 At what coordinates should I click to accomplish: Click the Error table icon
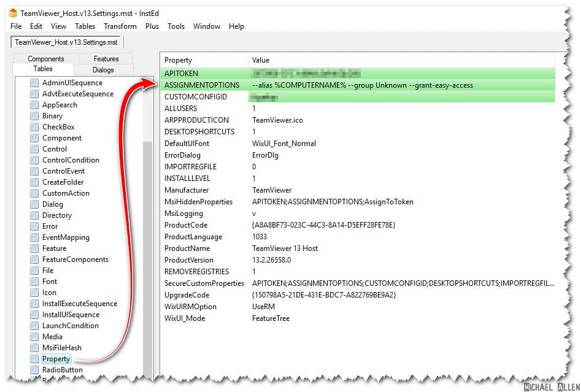(x=34, y=226)
